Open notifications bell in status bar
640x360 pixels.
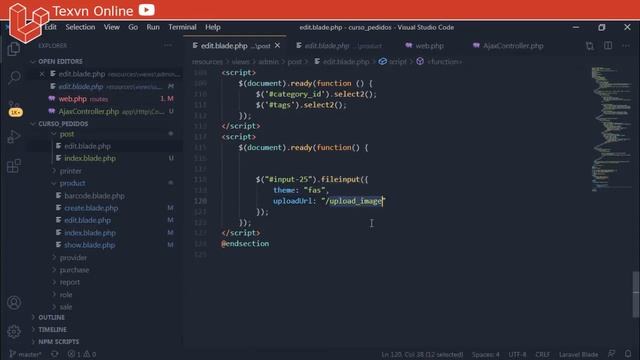coord(628,354)
